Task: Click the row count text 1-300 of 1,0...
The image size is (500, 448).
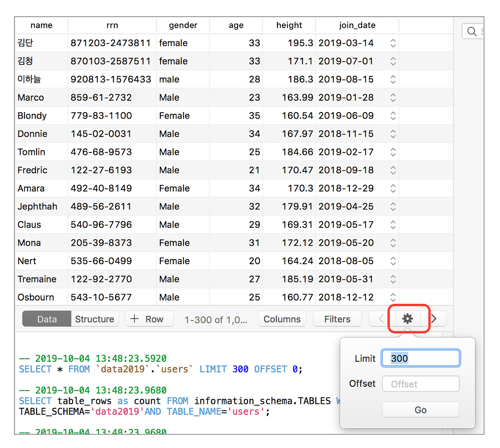Action: (x=216, y=320)
